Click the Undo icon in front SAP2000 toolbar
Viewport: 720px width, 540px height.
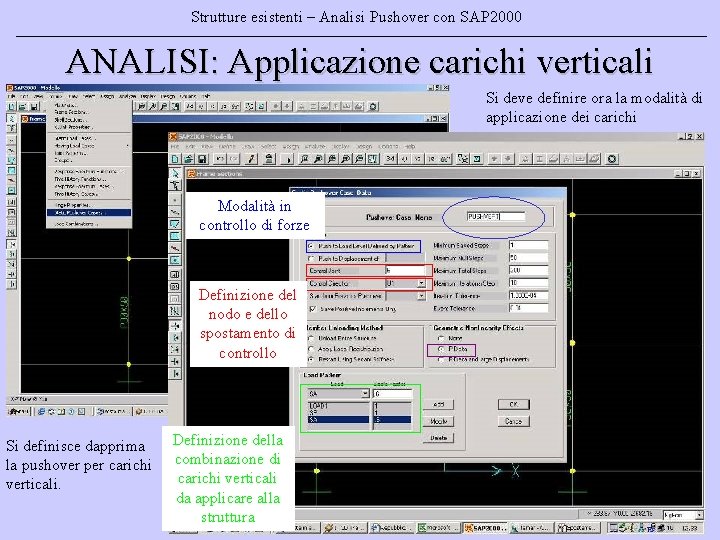click(x=220, y=159)
